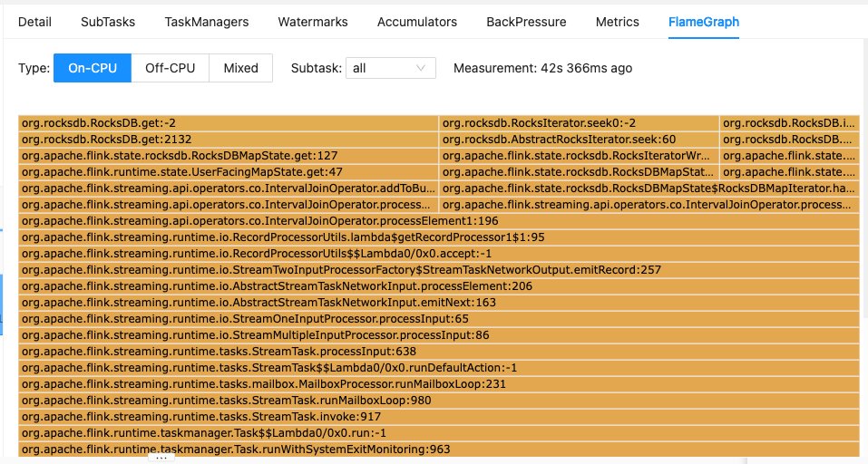Click the StreamTask.invoke:917 frame
Image resolution: width=868 pixels, height=464 pixels.
[x=439, y=417]
